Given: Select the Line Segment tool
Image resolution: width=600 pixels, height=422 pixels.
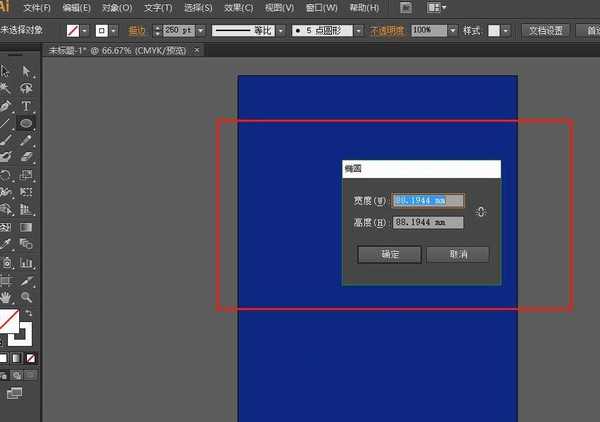Looking at the screenshot, I should click(5, 123).
